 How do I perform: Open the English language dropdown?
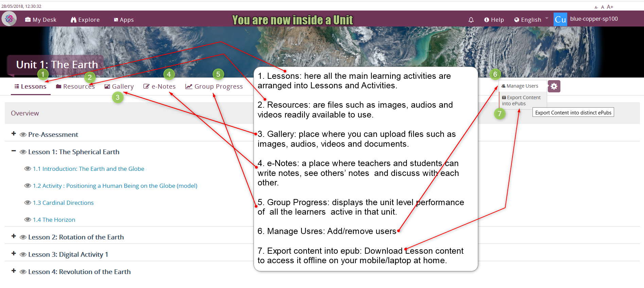(x=530, y=20)
